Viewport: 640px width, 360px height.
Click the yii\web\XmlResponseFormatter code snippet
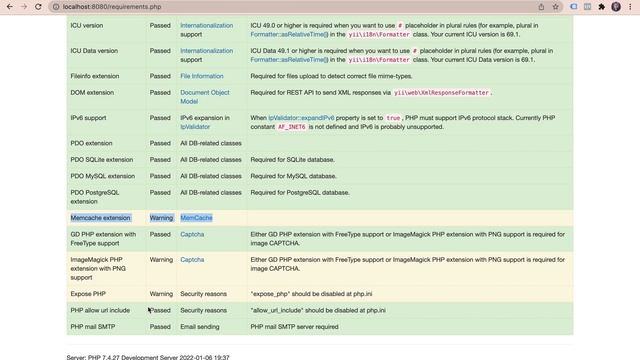pyautogui.click(x=441, y=93)
